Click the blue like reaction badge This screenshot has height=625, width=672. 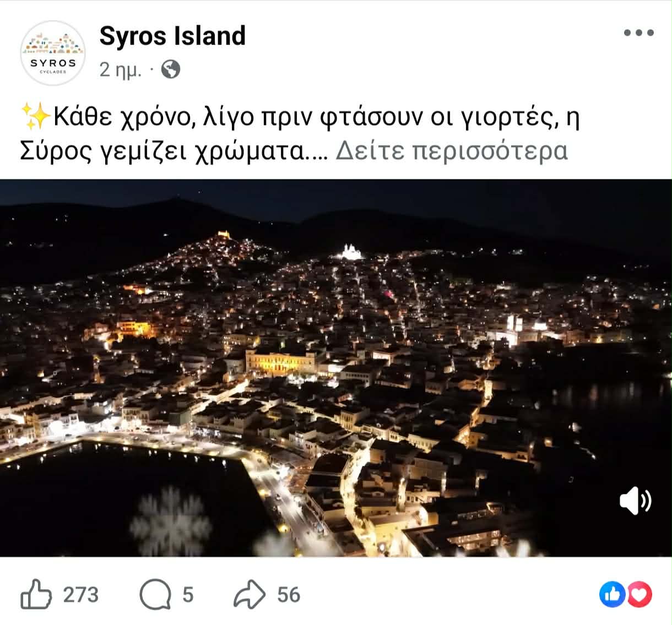tap(611, 595)
